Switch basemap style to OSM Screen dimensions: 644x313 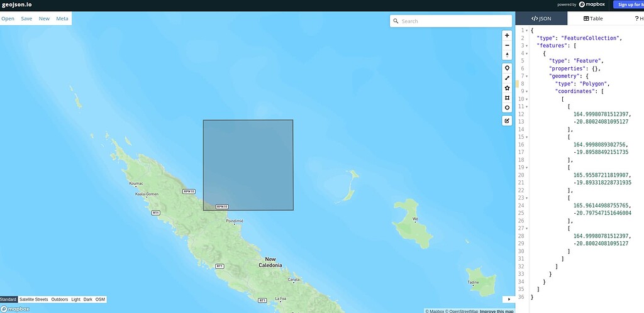pyautogui.click(x=100, y=299)
